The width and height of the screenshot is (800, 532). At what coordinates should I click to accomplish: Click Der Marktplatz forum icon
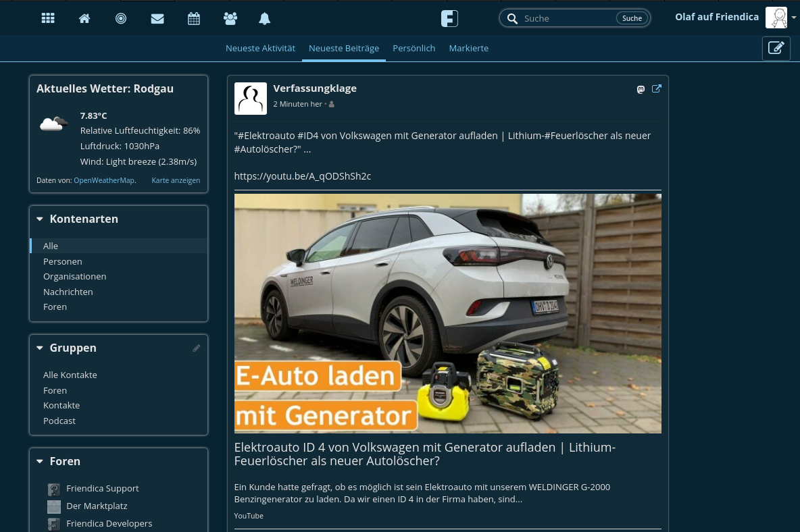coord(53,506)
